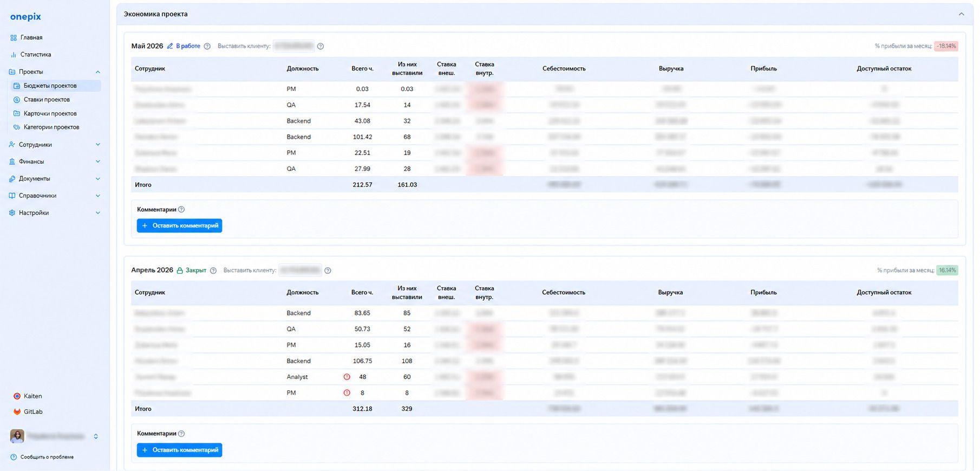Click warning icon in the Analyst row

click(x=347, y=377)
